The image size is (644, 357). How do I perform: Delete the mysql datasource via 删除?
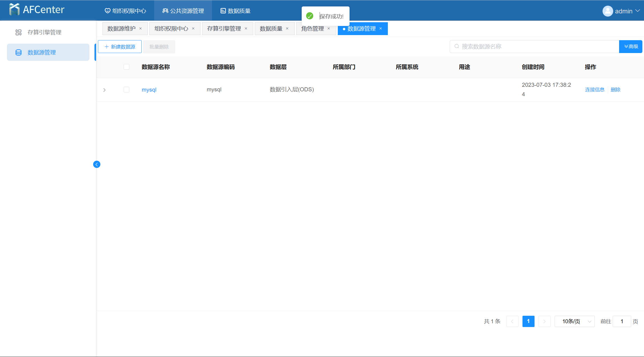615,90
